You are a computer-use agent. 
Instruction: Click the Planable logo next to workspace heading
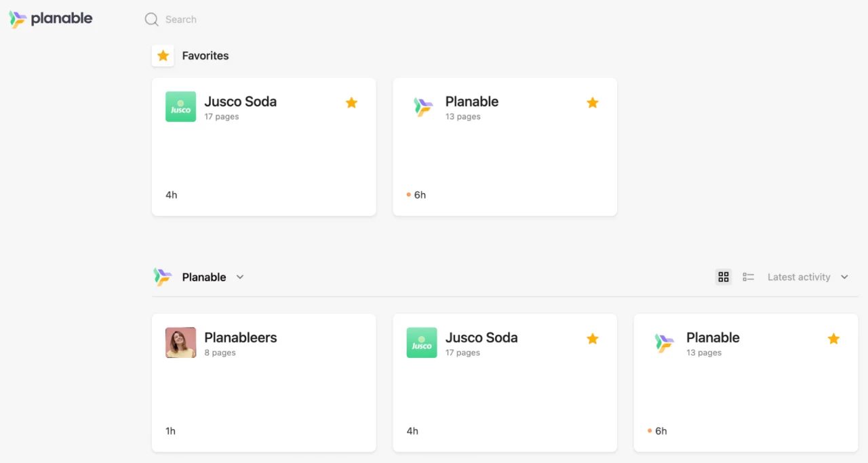(x=163, y=277)
